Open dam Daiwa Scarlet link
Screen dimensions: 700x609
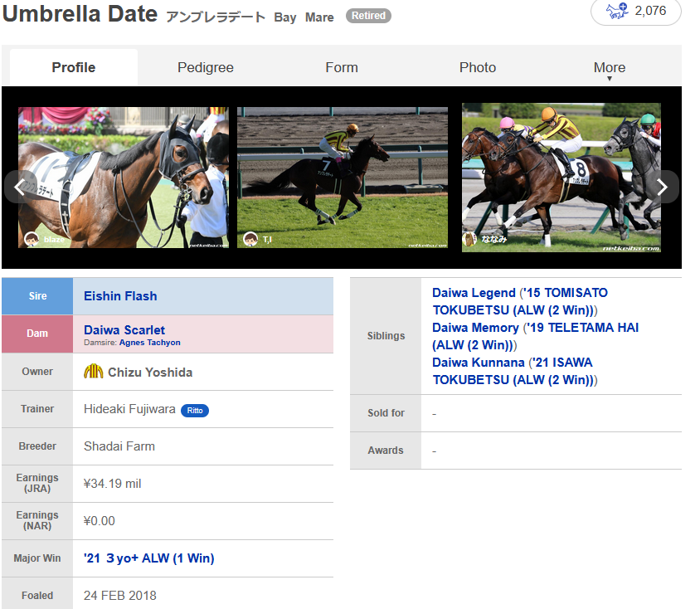[x=124, y=330]
